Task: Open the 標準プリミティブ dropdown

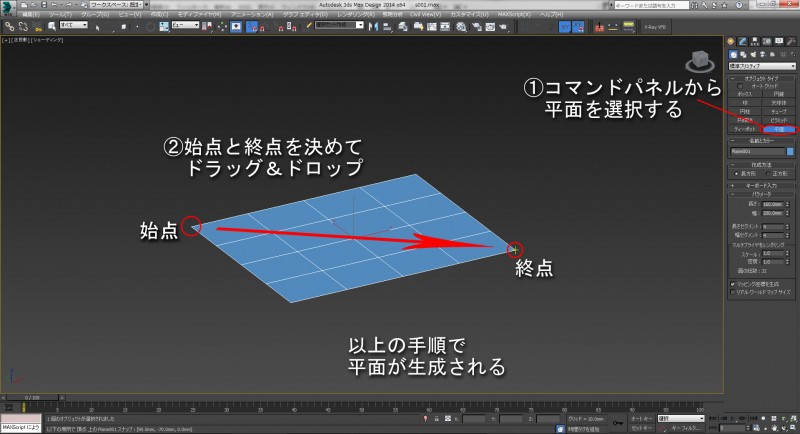Action: (x=761, y=65)
